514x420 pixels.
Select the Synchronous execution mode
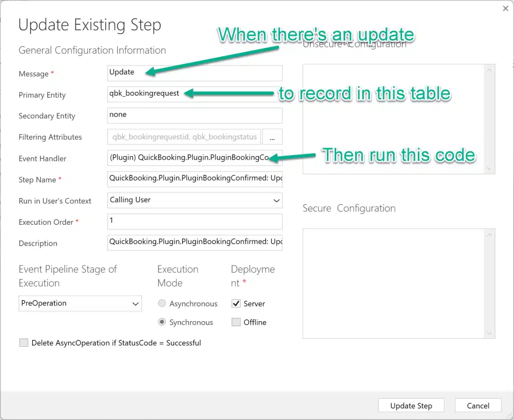coord(162,322)
